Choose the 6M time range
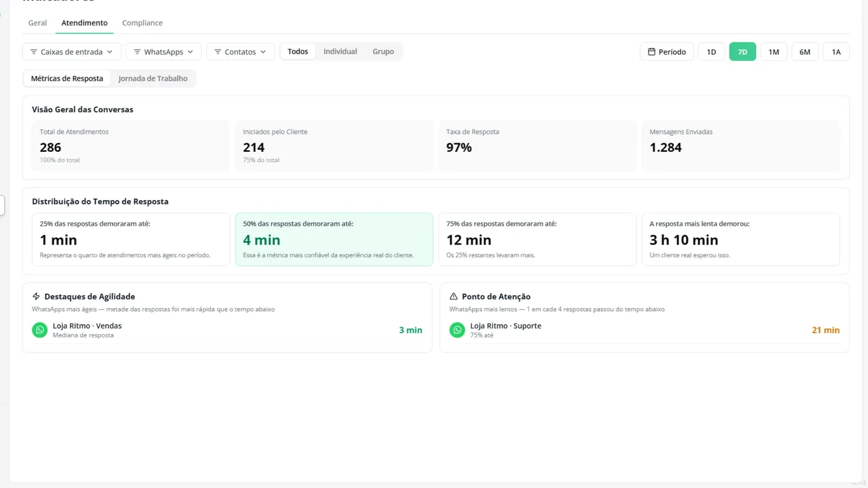The image size is (868, 488). [805, 52]
